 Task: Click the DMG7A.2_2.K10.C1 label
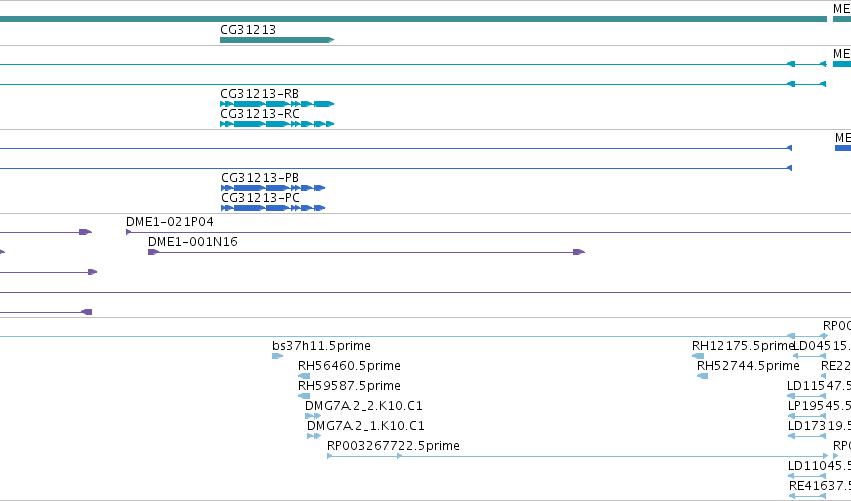(x=364, y=406)
